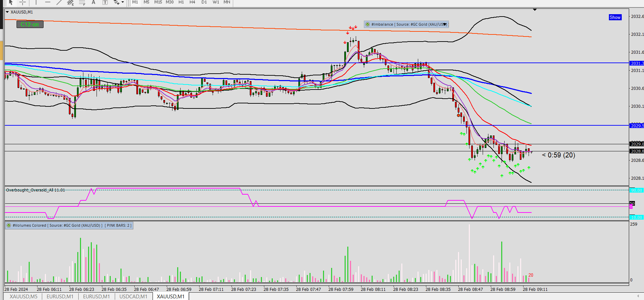
Task: Open the #Imbalance indicator dropdown arrow
Action: pyautogui.click(x=445, y=24)
